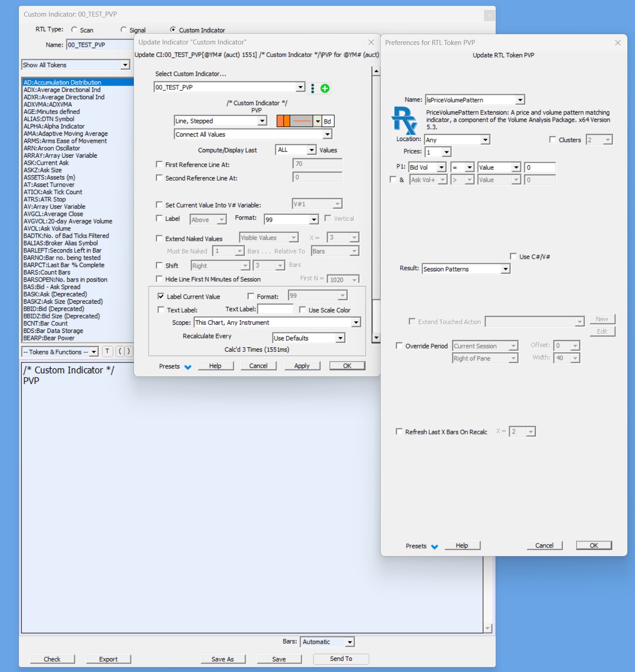Select BARS:Count Bars from the token list
635x672 pixels.
pyautogui.click(x=47, y=272)
